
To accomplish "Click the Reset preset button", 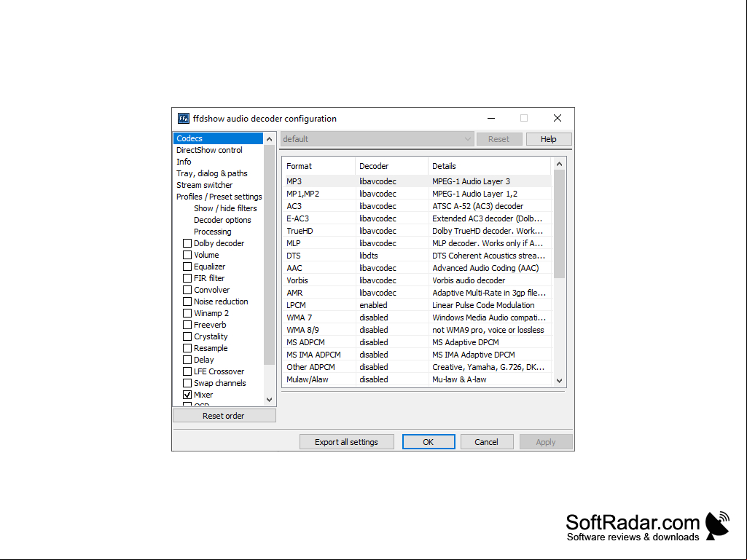I will pyautogui.click(x=498, y=139).
